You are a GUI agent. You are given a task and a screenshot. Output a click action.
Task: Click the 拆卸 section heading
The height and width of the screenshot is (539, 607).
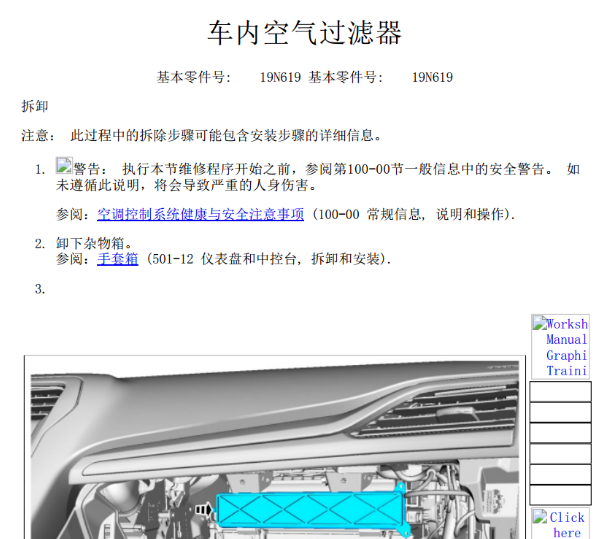[x=35, y=106]
